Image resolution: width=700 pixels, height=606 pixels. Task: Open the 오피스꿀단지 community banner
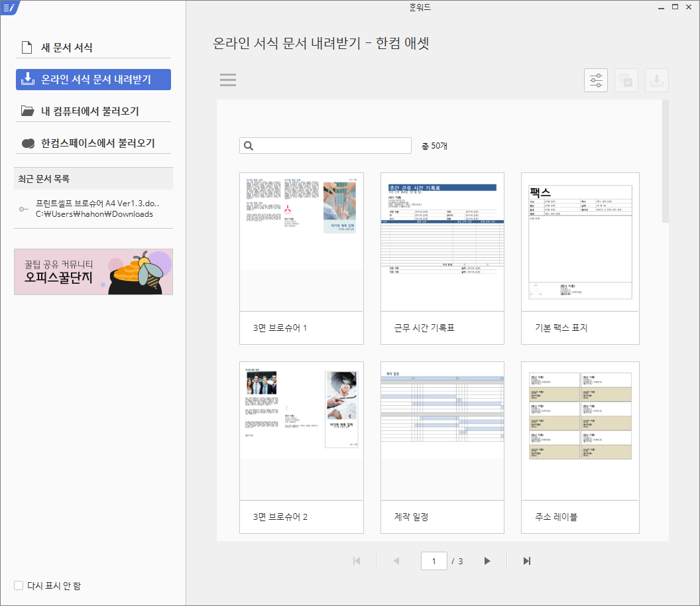(93, 272)
